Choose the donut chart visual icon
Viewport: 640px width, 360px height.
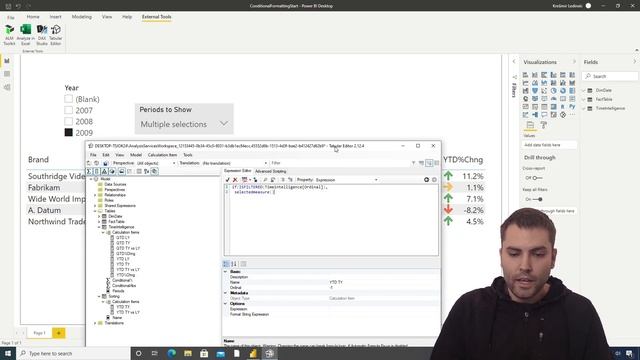pos(563,91)
